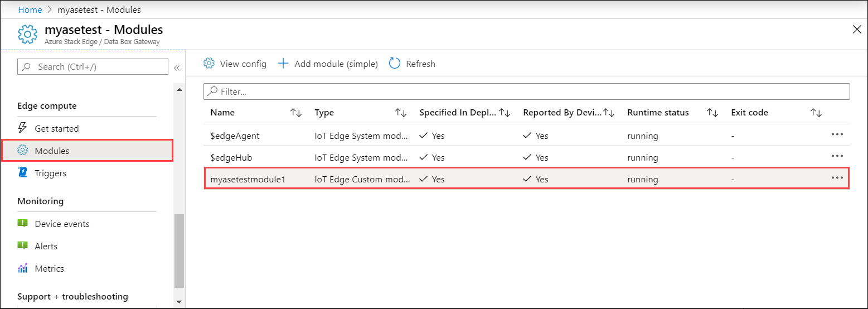Viewport: 868px width, 309px height.
Task: Click Reported By Device Yes for myasetestmodule1
Action: pyautogui.click(x=536, y=179)
